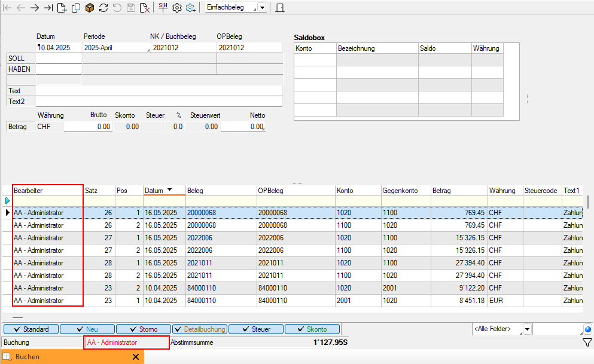Image resolution: width=594 pixels, height=364 pixels.
Task: Toggle the Standard filter button
Action: (x=31, y=329)
